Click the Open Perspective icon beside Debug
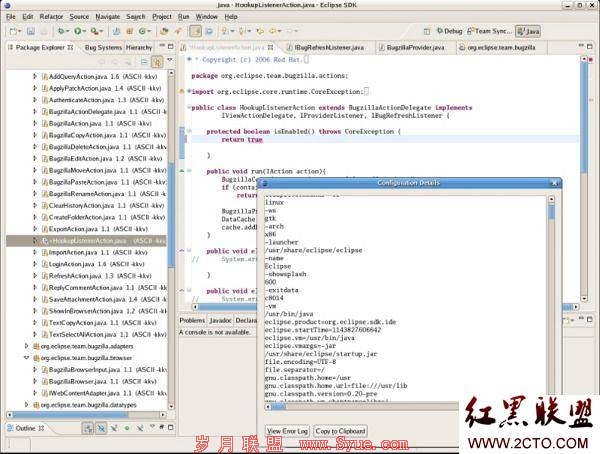Viewport: 600px width, 454px height. pyautogui.click(x=427, y=31)
